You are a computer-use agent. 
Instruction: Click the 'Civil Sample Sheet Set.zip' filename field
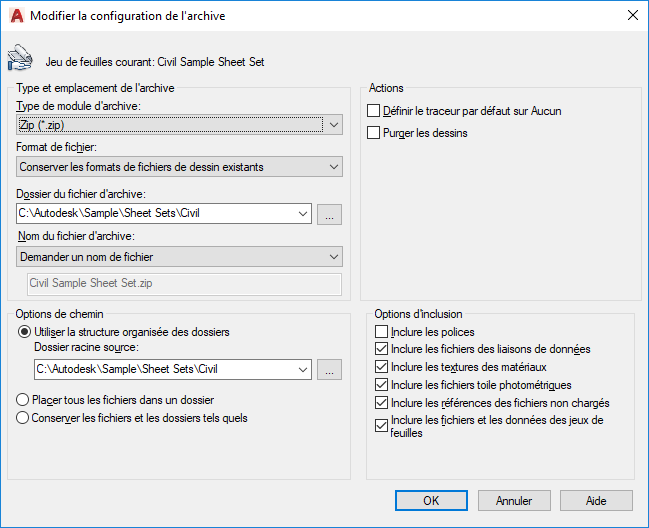(x=185, y=283)
